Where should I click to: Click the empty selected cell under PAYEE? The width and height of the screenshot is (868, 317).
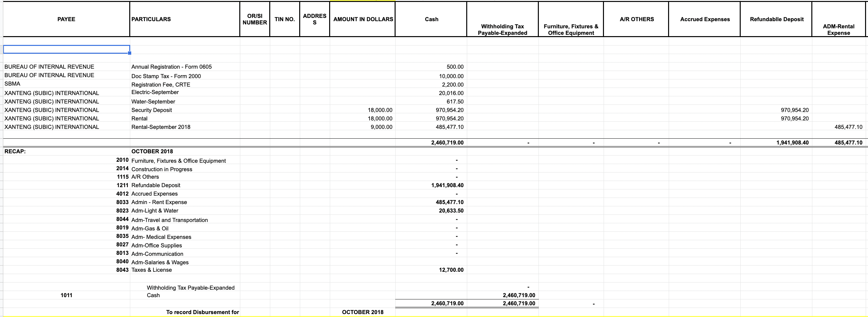point(66,49)
